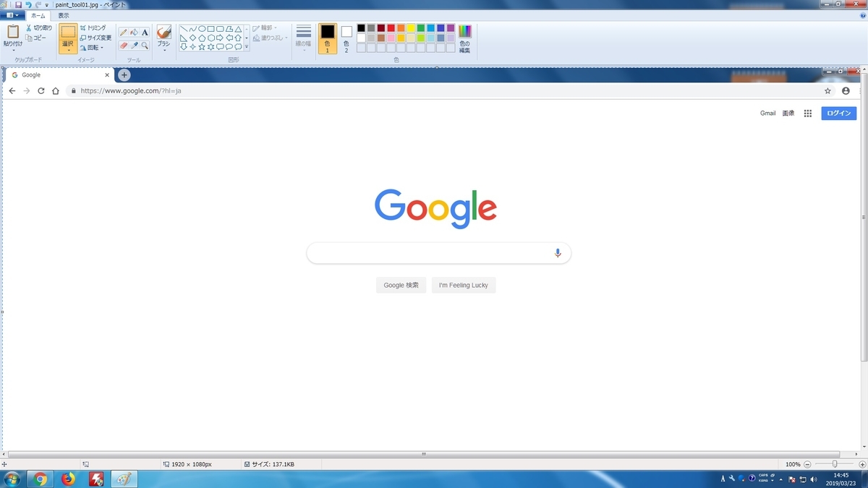868x488 pixels.
Task: Cut the selection with 切り取り
Action: 39,27
